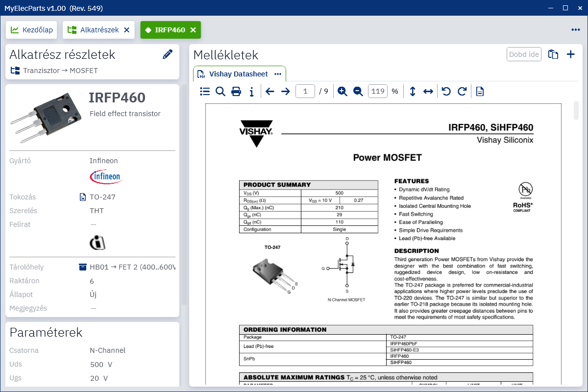Search within the PDF document

click(x=220, y=91)
